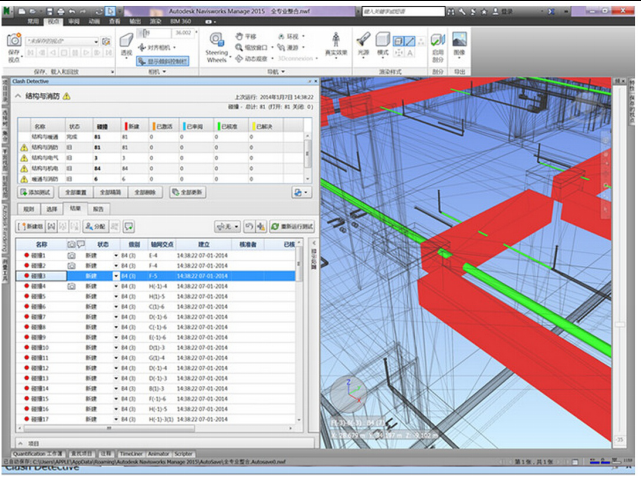Click the star favorites icon in title bar
This screenshot has height=478, width=641.
[484, 11]
